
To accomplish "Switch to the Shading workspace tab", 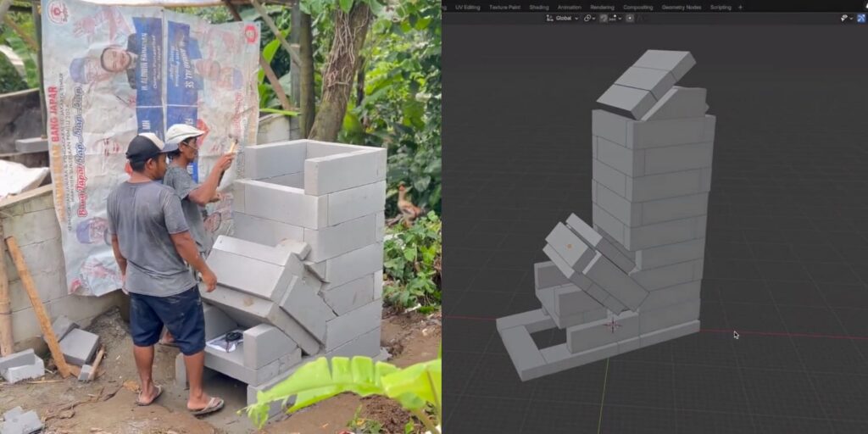I will coord(539,7).
